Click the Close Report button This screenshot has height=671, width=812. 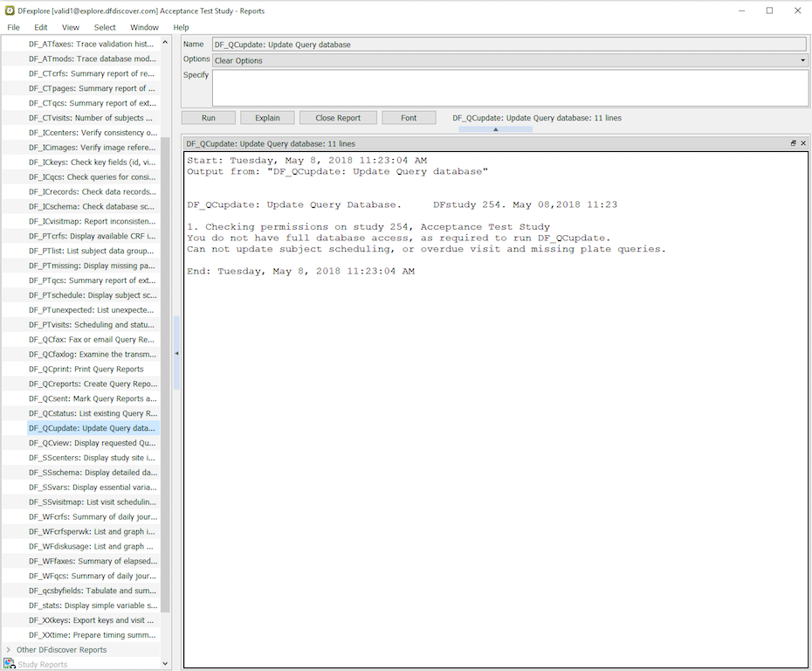point(338,118)
